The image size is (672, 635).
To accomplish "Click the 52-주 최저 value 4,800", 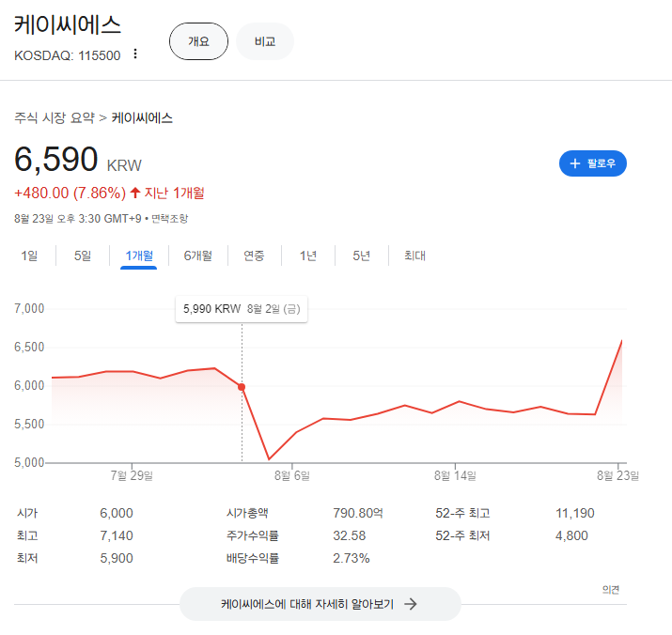I will tap(571, 535).
